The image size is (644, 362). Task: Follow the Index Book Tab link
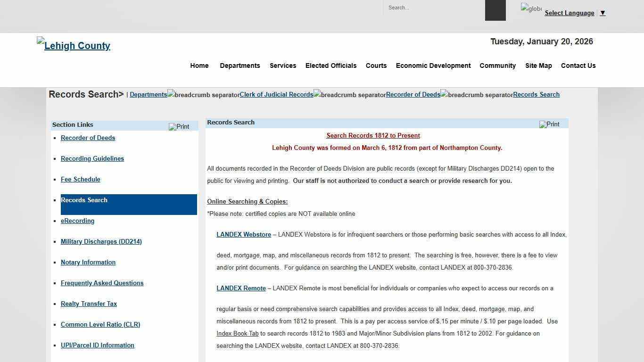(x=237, y=333)
